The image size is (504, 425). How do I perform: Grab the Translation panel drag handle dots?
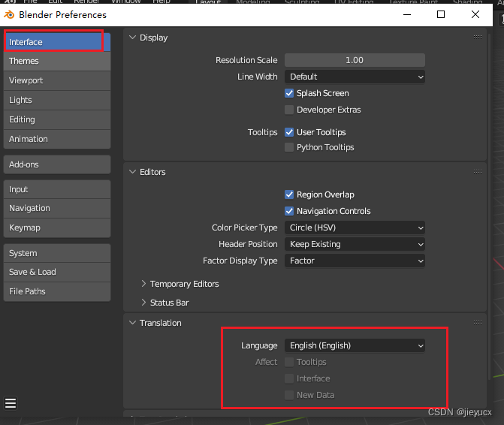click(x=477, y=323)
